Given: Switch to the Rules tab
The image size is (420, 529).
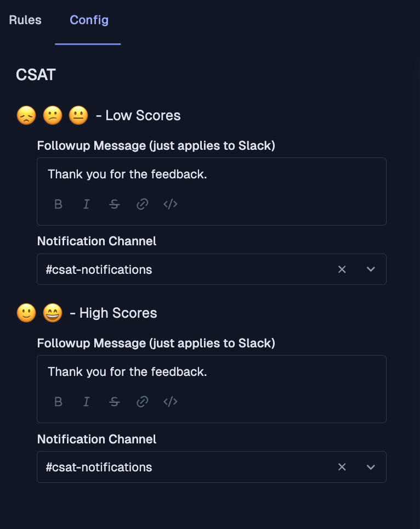Looking at the screenshot, I should [x=25, y=20].
